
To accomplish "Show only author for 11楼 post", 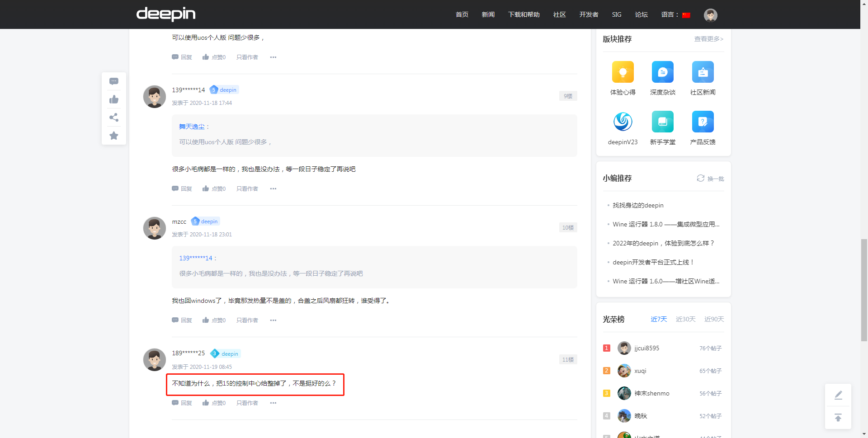I will (x=247, y=403).
